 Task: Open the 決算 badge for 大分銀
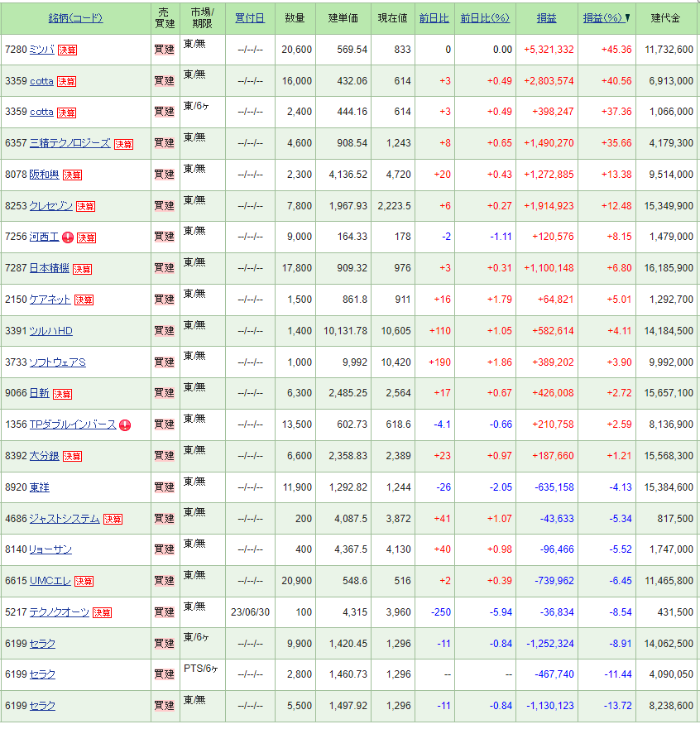click(73, 457)
